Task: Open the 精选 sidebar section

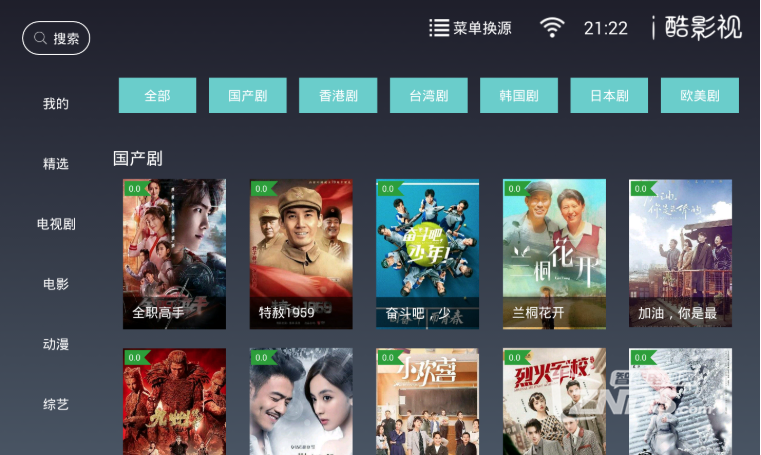Action: tap(56, 163)
